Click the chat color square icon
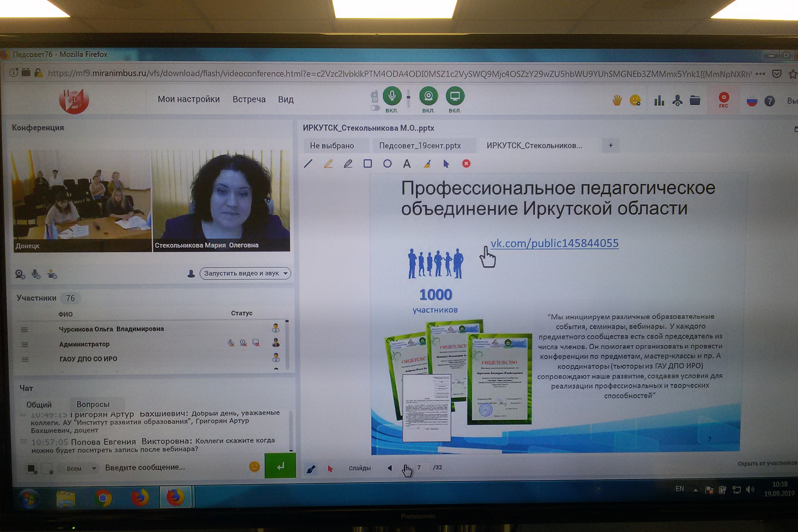This screenshot has width=798, height=532. (x=32, y=469)
